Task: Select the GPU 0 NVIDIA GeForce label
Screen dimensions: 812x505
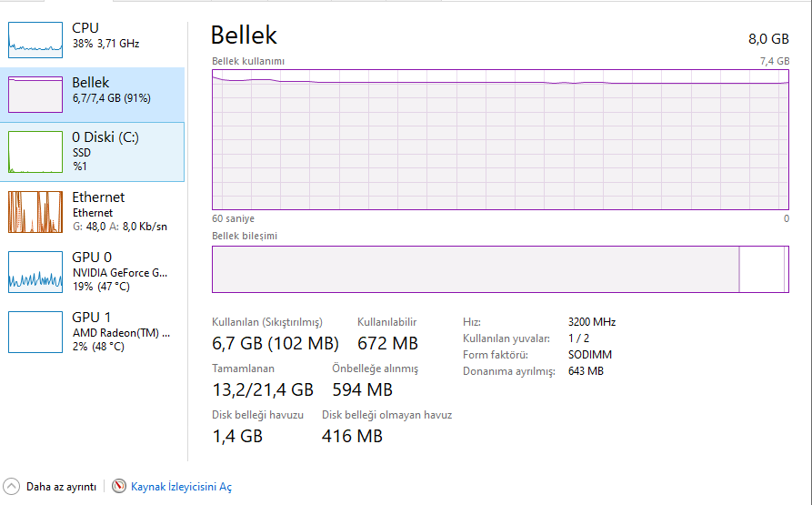Action: click(120, 272)
